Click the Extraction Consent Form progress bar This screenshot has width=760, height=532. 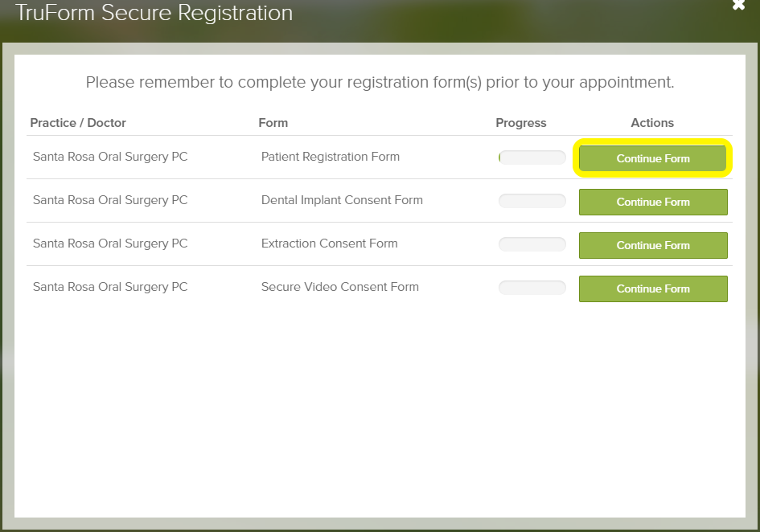tap(532, 244)
